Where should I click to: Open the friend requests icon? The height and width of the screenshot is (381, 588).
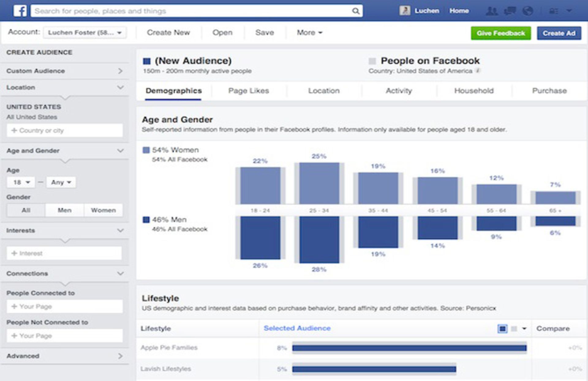pyautogui.click(x=492, y=11)
